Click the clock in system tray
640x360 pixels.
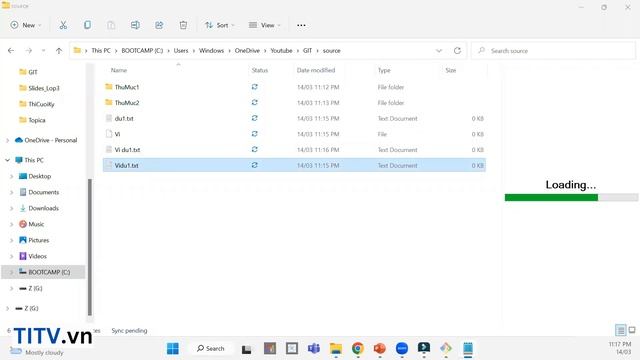(620, 348)
